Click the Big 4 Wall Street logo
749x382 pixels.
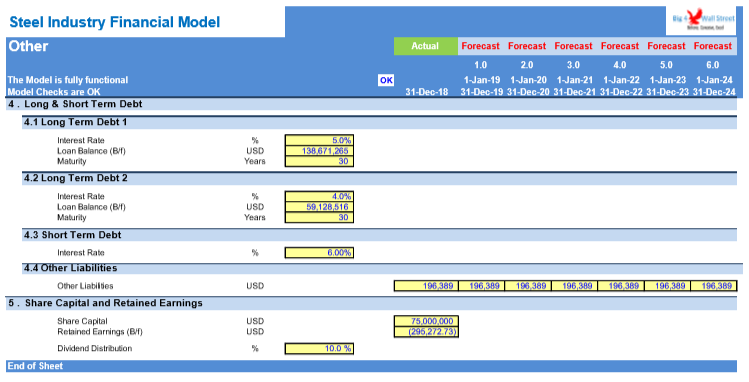(x=701, y=21)
